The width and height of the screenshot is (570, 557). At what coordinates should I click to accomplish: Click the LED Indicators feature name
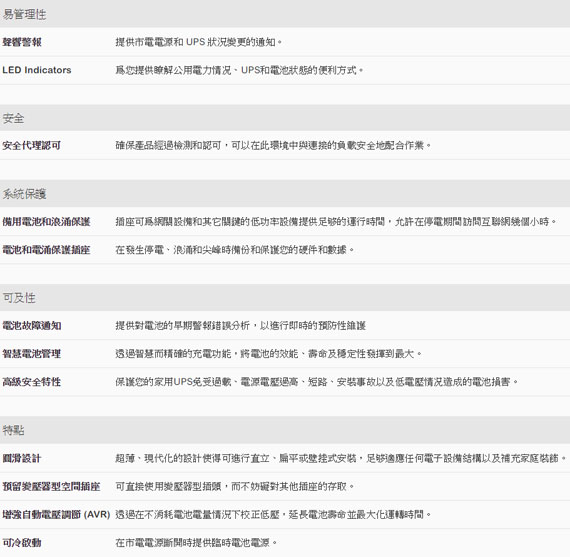(x=37, y=70)
